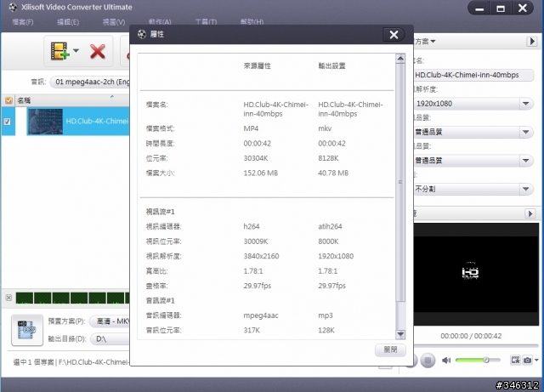The width and height of the screenshot is (544, 392).
Task: Toggle the select-all checkbox in list header
Action: (x=8, y=99)
